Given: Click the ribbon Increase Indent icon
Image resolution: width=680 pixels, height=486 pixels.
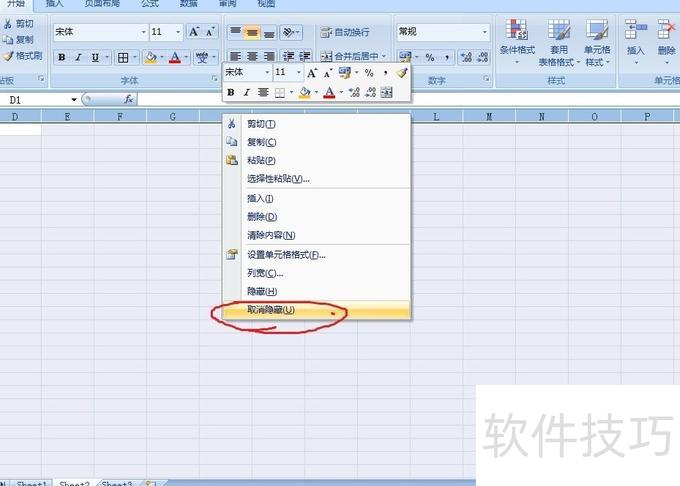Looking at the screenshot, I should click(305, 56).
